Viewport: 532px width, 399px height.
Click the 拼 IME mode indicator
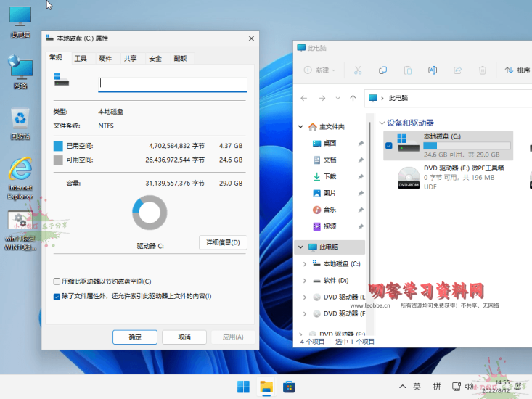(437, 387)
